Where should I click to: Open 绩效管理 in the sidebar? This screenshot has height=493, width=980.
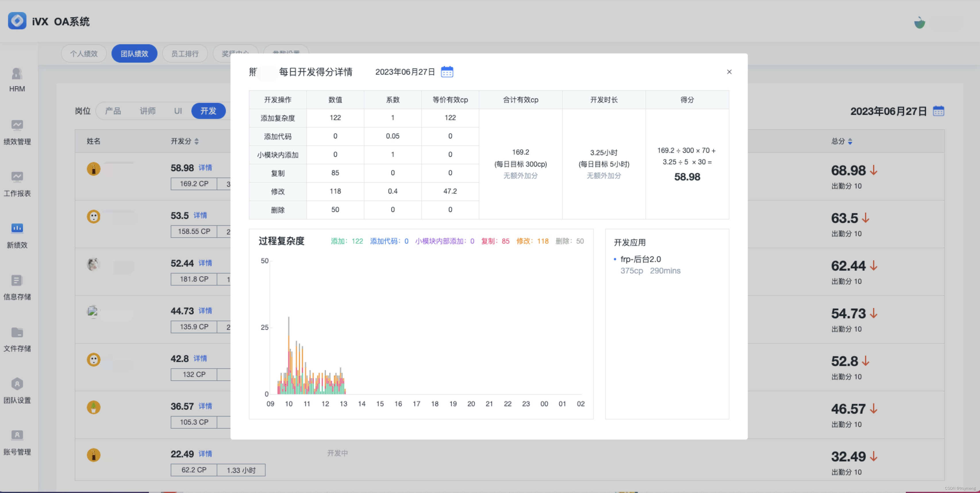pyautogui.click(x=17, y=125)
